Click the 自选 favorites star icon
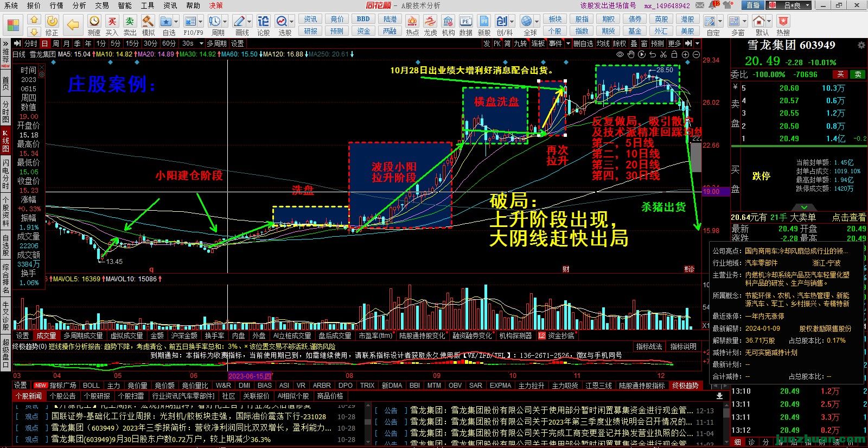The width and height of the screenshot is (868, 448). coord(167,21)
